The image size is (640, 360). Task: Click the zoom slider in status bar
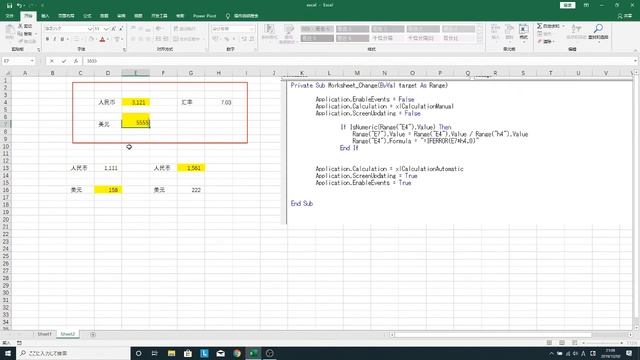point(604,343)
